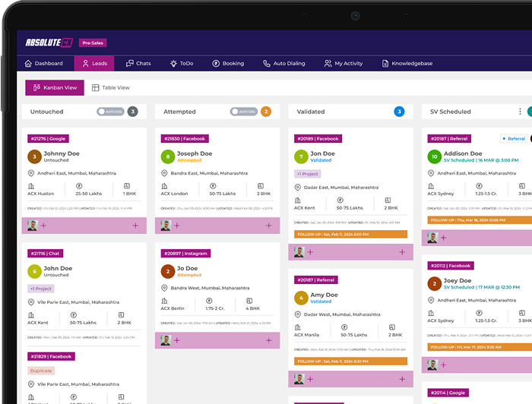Add assignee on Addison Doe card
532x404 pixels.
443,238
